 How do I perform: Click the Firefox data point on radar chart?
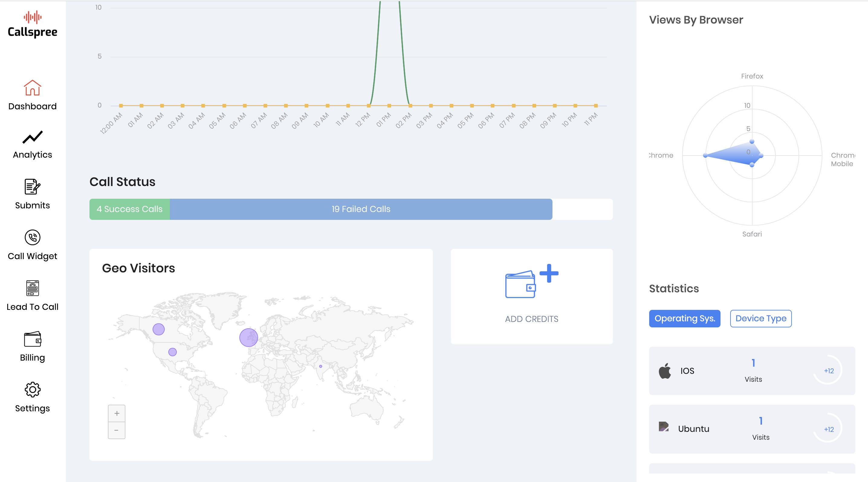click(752, 142)
